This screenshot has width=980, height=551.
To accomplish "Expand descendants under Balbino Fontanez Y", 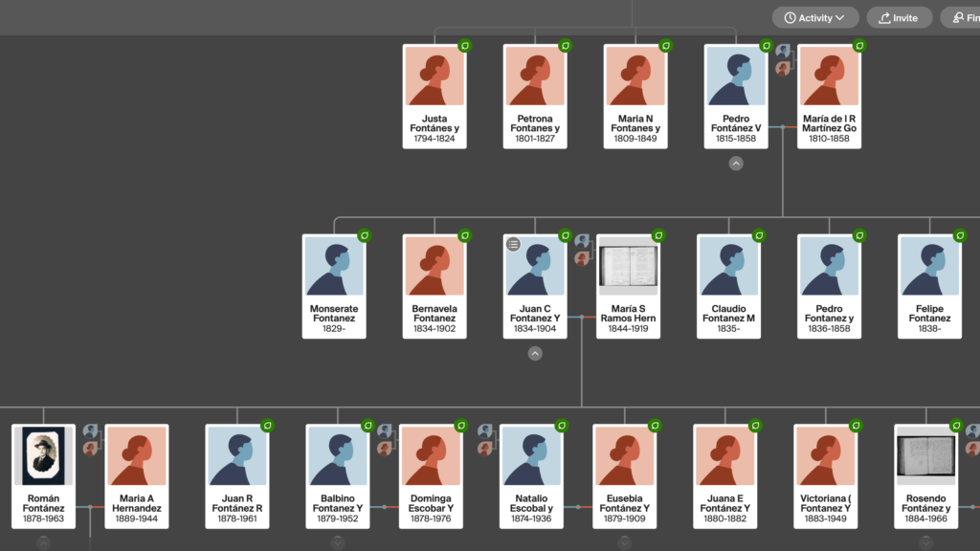I will (338, 543).
